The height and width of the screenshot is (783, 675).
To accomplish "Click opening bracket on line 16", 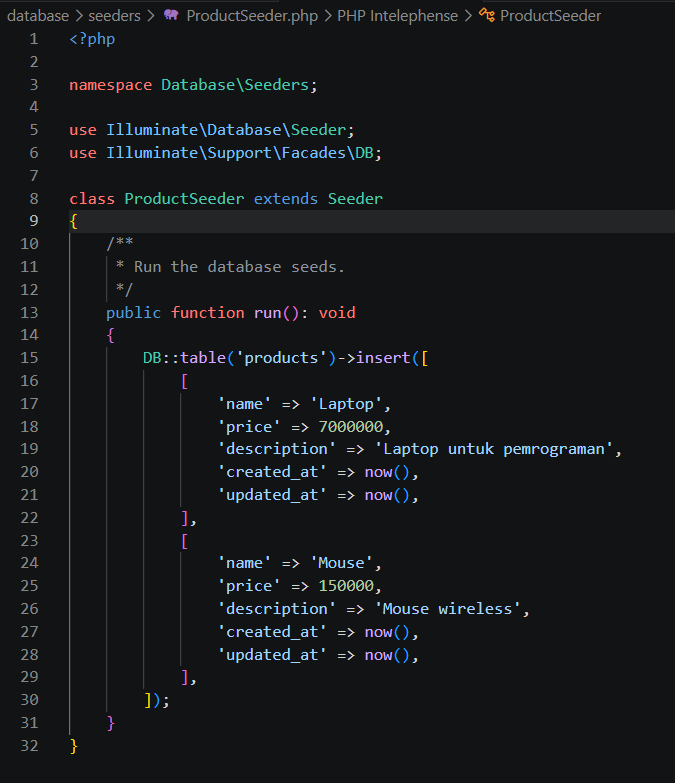I will 185,381.
